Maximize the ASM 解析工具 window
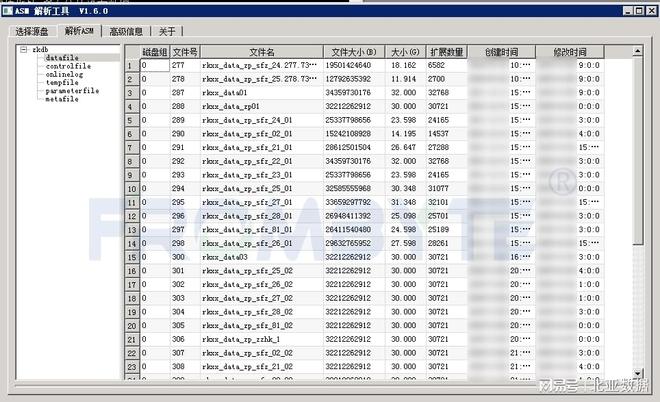 pyautogui.click(x=639, y=11)
